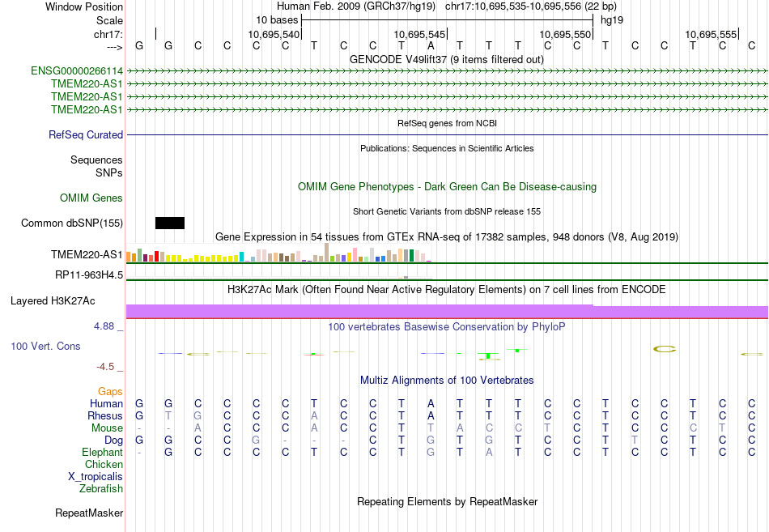Click the Window Position track label
Image resolution: width=769 pixels, height=532 pixels.
84,6
